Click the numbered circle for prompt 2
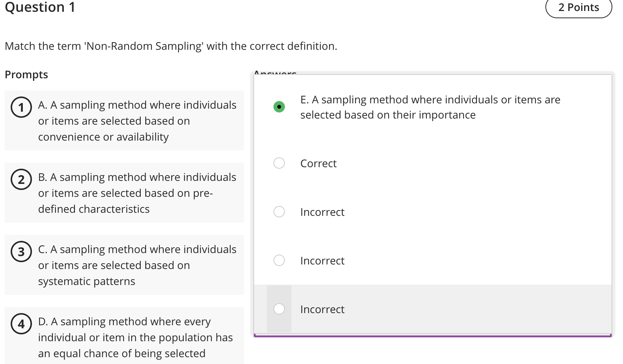 [22, 179]
